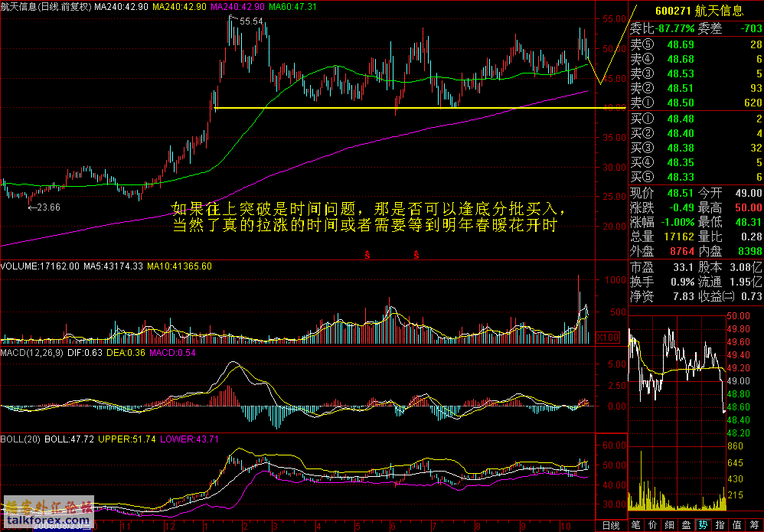
Task: Click the 最低 value 48.31
Action: point(749,222)
